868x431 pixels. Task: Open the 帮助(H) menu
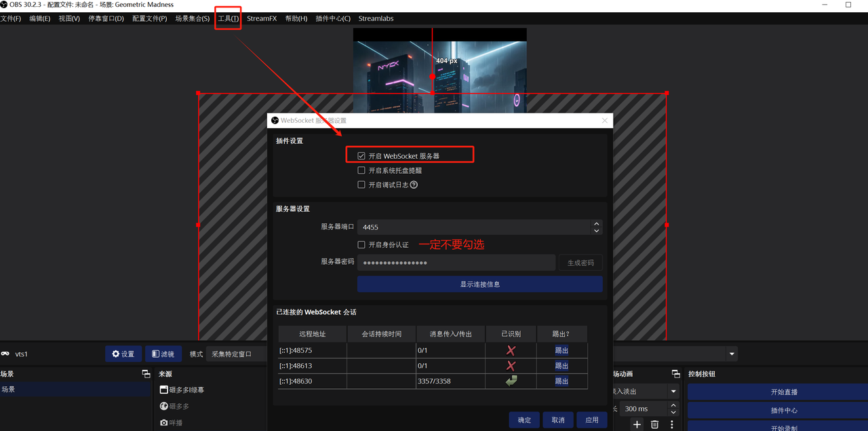[296, 18]
